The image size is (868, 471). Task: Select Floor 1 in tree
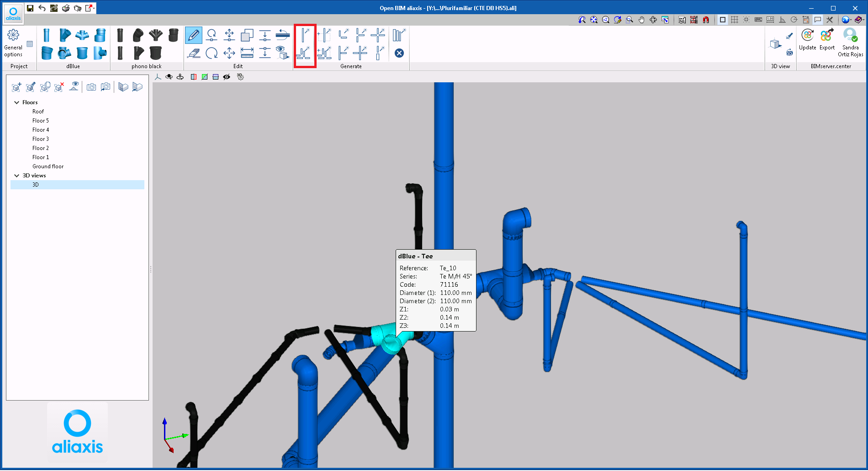41,157
